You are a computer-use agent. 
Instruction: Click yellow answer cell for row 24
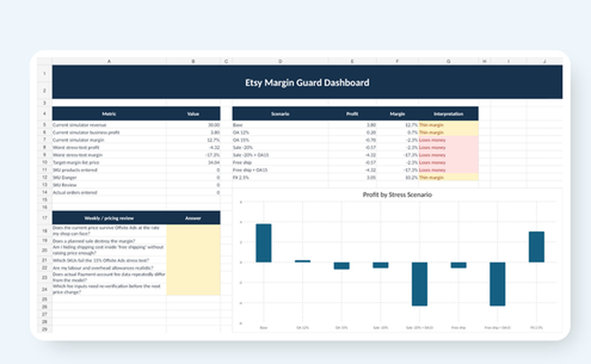193,289
